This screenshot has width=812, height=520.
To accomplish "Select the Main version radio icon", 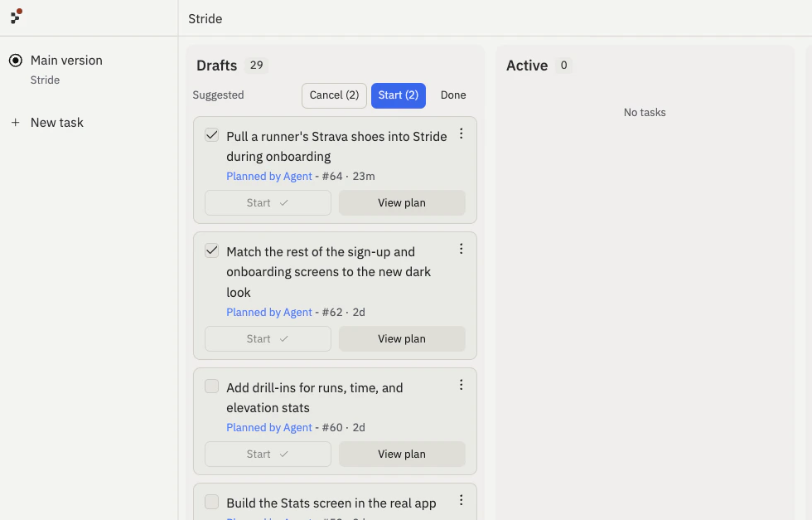I will (16, 61).
